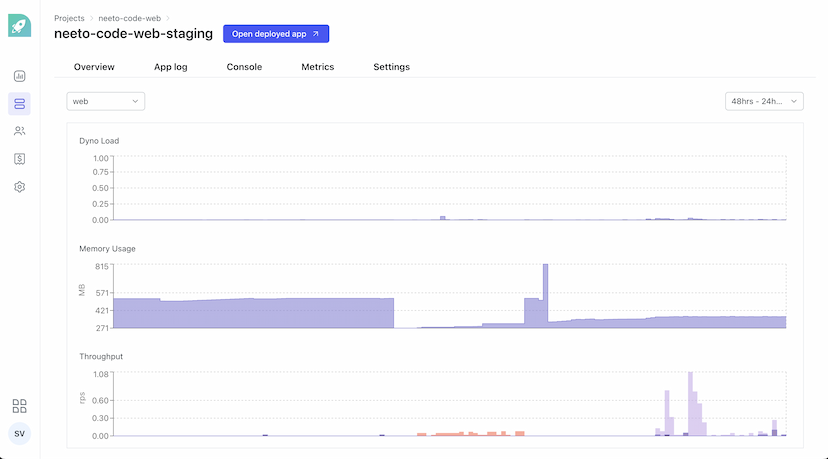Click the Dyno Load chart title
Viewport: 828px width, 459px height.
pyautogui.click(x=99, y=141)
